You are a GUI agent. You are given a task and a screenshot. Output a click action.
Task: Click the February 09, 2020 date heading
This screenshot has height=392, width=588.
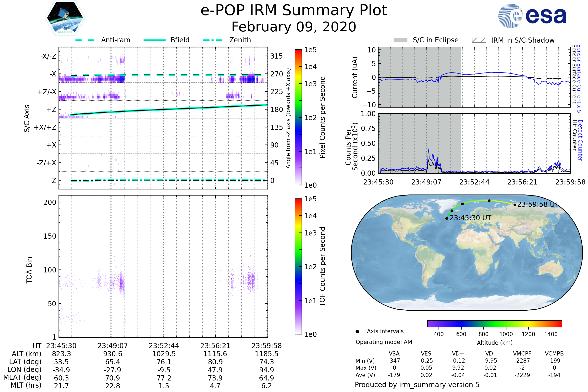tap(294, 27)
